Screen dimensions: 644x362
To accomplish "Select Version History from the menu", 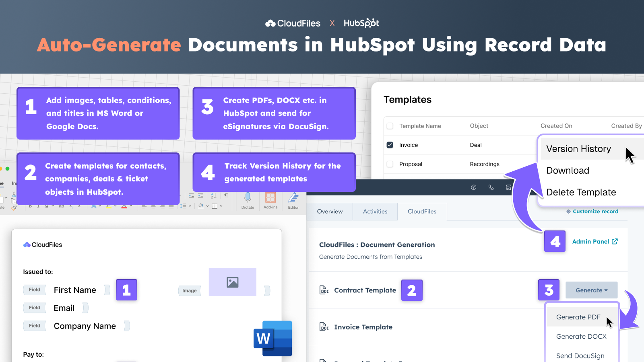I will (x=578, y=148).
